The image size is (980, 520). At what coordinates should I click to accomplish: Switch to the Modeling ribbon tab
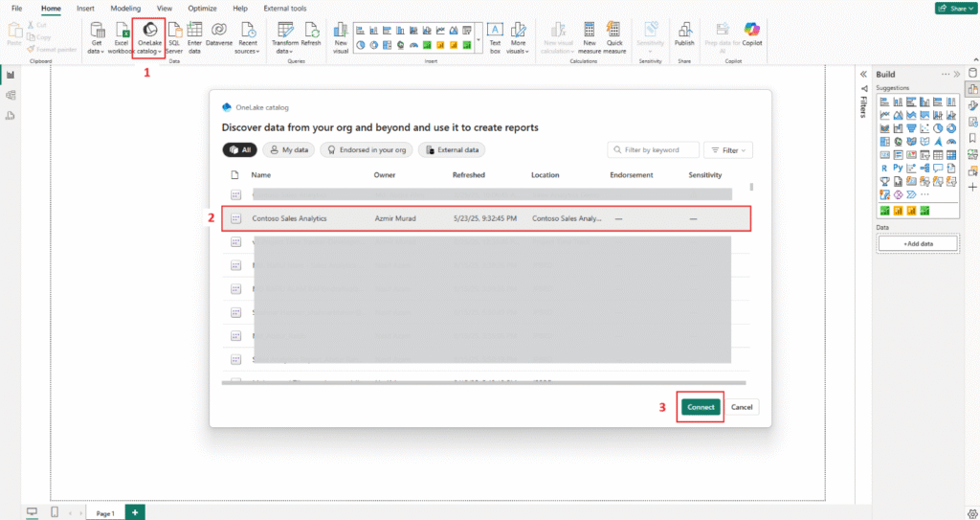click(125, 8)
